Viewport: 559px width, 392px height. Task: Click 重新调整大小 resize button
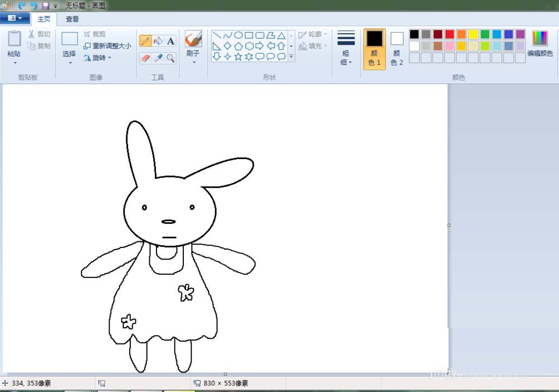[108, 46]
